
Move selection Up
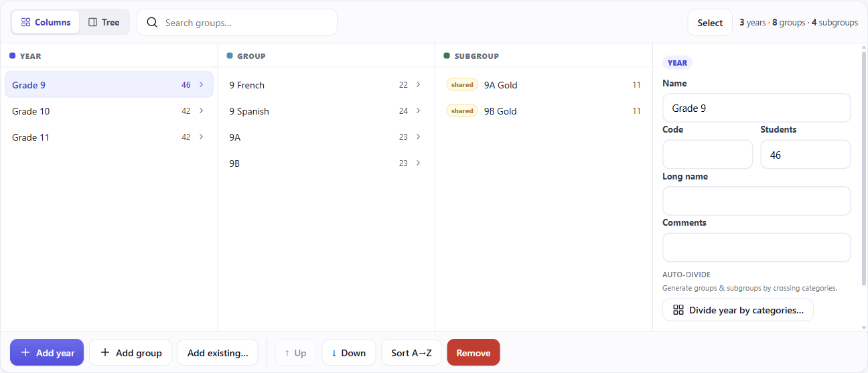point(295,352)
